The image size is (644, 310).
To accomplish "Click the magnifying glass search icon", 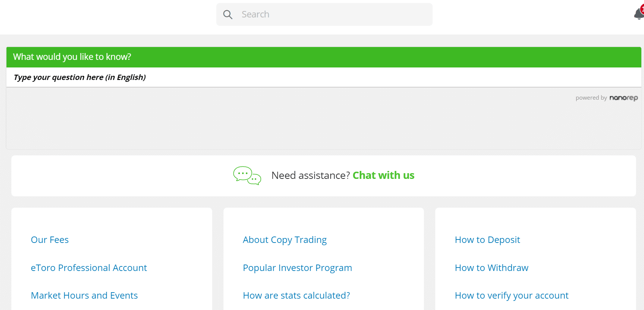I will point(228,15).
